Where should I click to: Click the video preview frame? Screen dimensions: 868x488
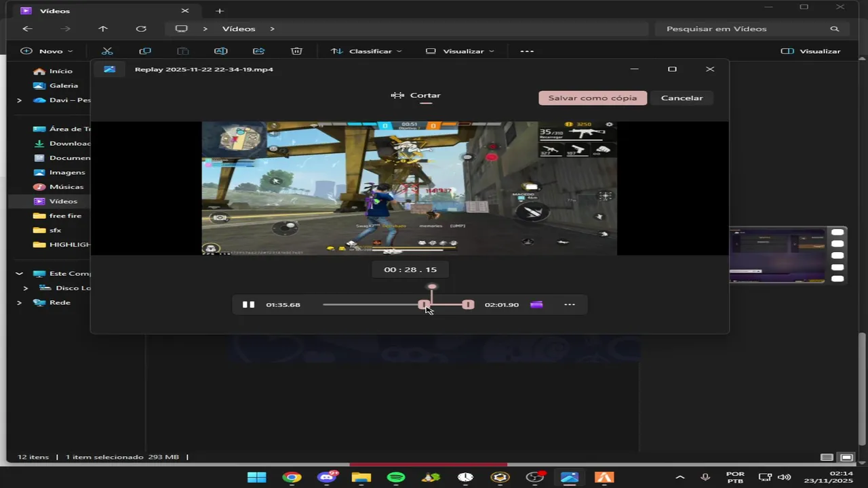click(x=410, y=188)
